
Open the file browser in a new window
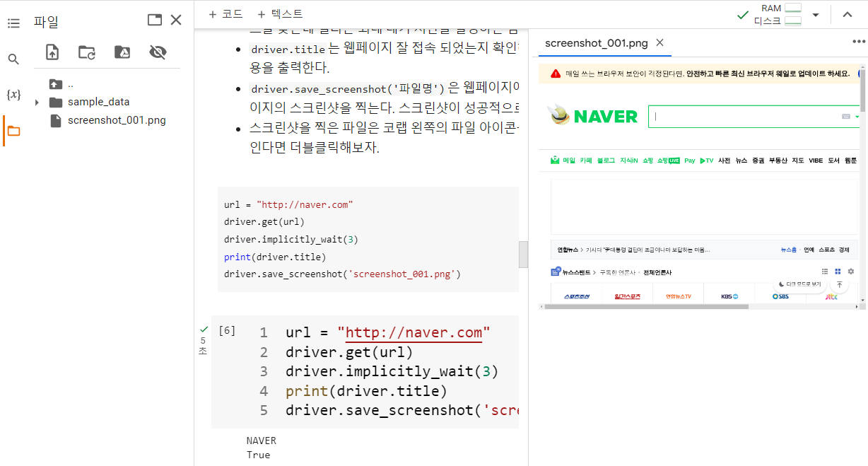(155, 20)
